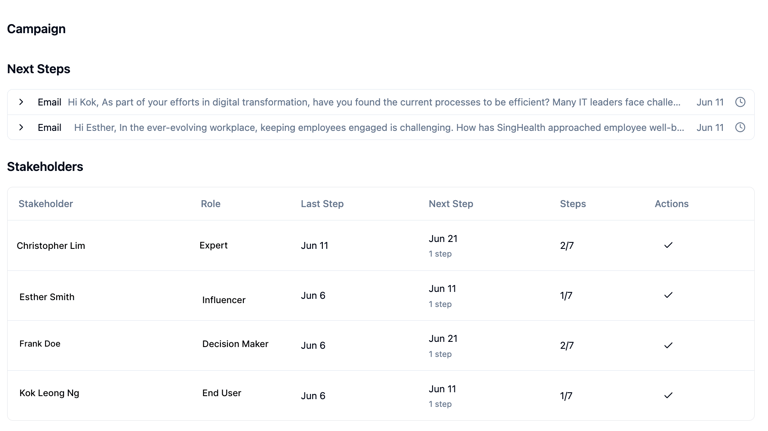Click the Steps column header

[x=573, y=204]
